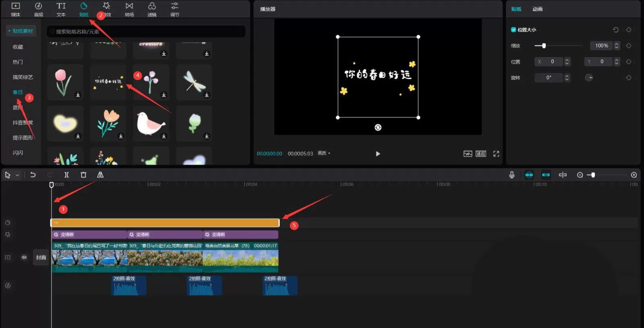This screenshot has width=644, height=328.
Task: Select the white bird sticker thumbnail
Action: 151,123
